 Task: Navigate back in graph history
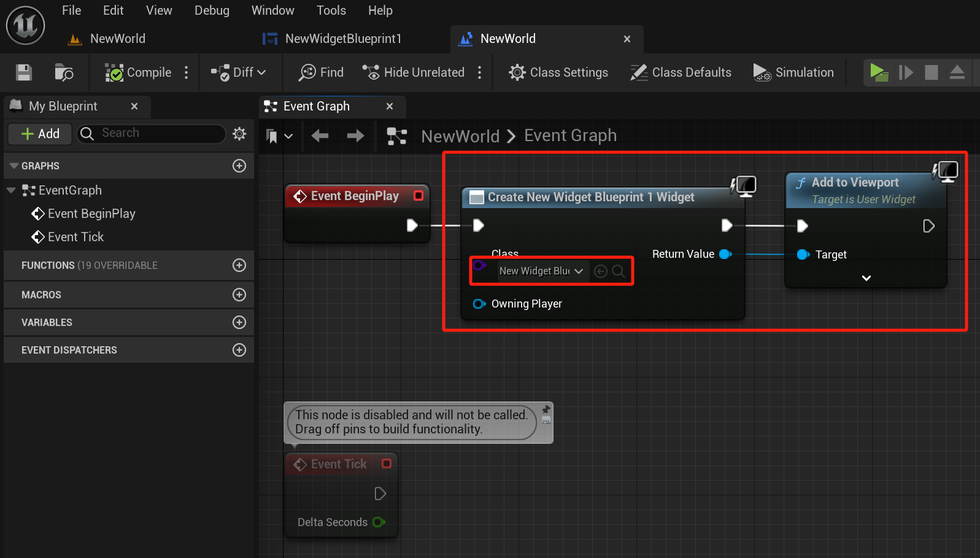[x=320, y=136]
